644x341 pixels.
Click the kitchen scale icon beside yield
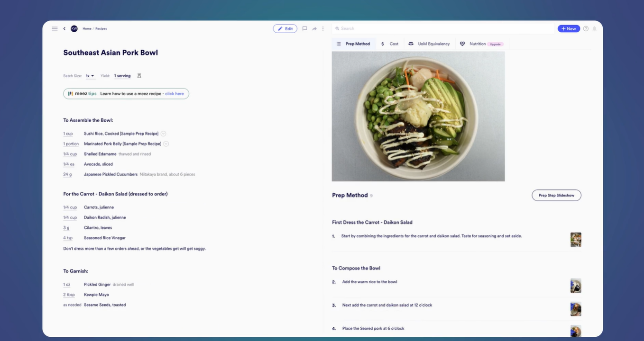pyautogui.click(x=139, y=76)
